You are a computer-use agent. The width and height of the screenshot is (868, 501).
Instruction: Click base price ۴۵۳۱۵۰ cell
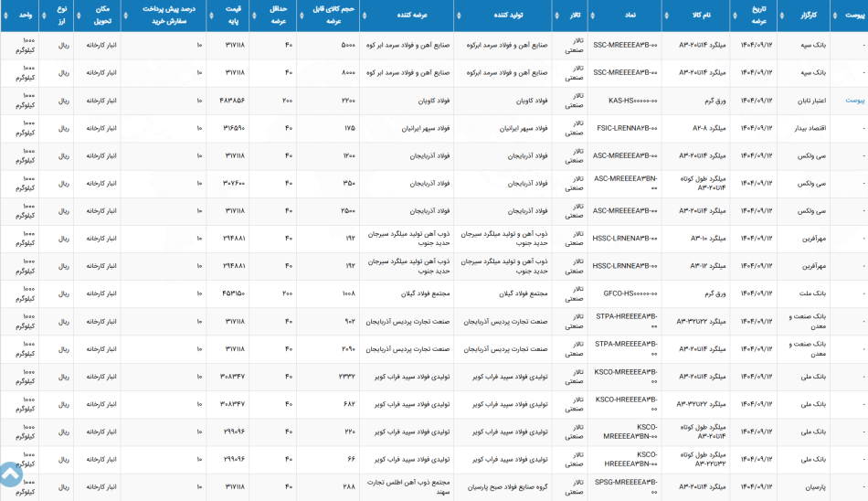point(228,293)
